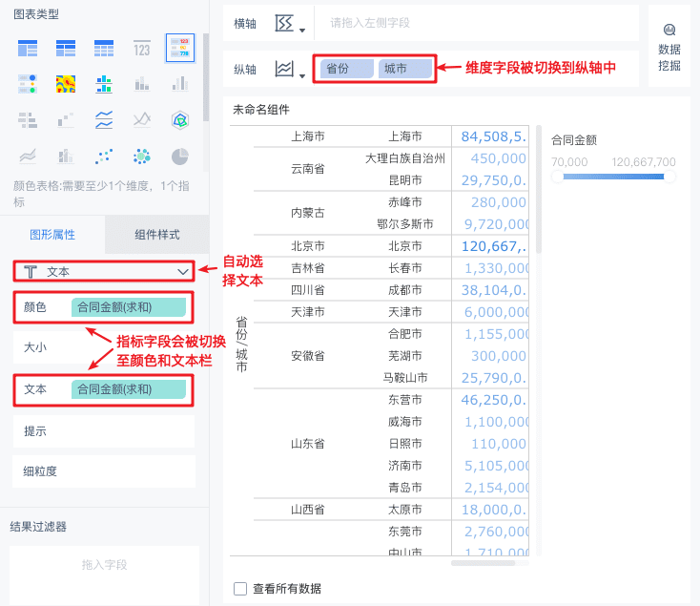Click the 内蒙古 province cell
Screen dimensions: 700x606
(308, 213)
